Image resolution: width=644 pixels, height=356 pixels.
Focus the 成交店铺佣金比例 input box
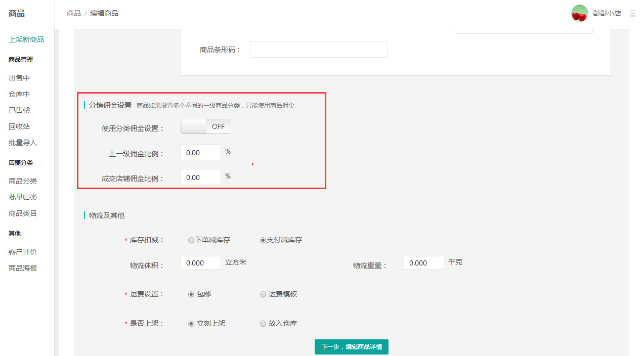point(200,177)
